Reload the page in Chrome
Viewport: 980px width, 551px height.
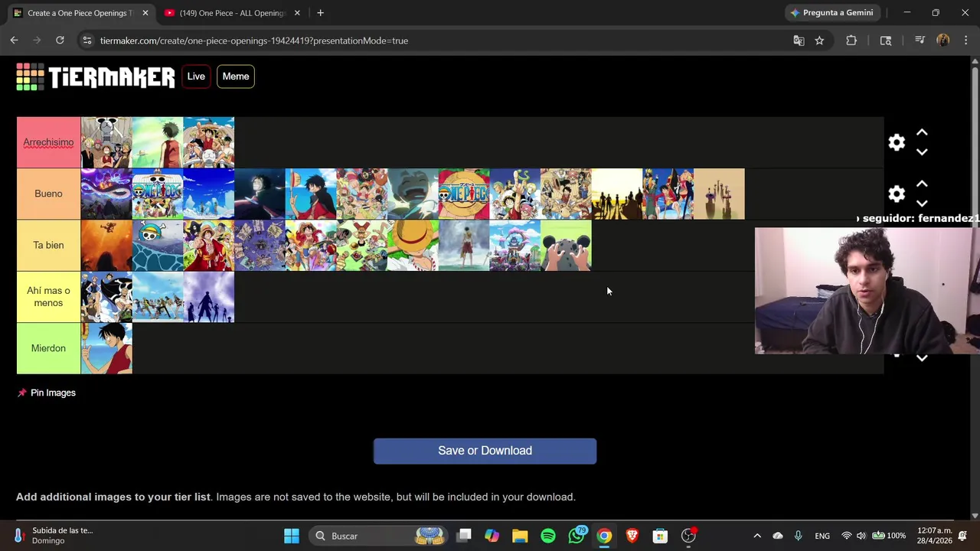[60, 41]
